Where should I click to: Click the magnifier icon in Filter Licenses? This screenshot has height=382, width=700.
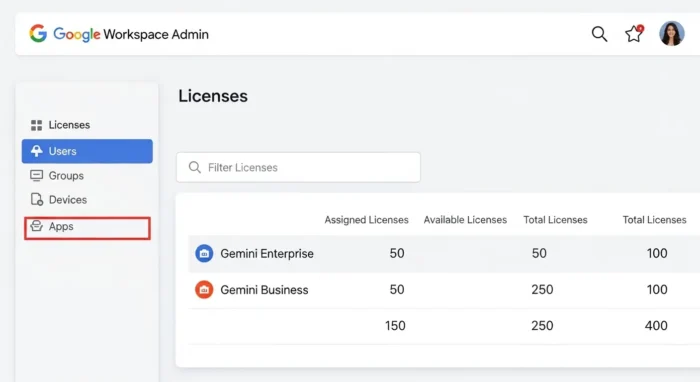point(195,167)
